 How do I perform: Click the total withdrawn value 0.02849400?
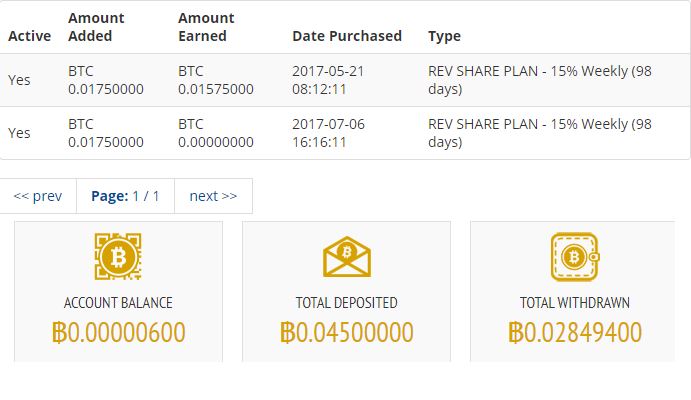click(x=575, y=332)
